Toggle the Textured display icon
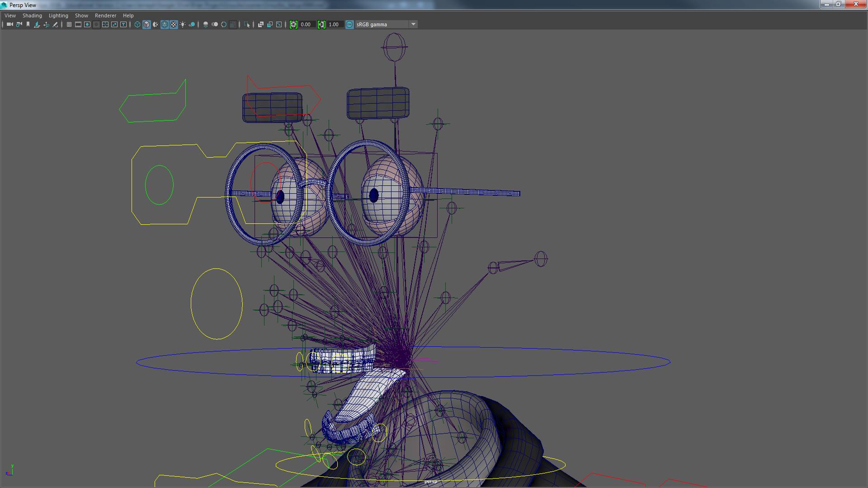Screen dimensions: 868x488 174,24
